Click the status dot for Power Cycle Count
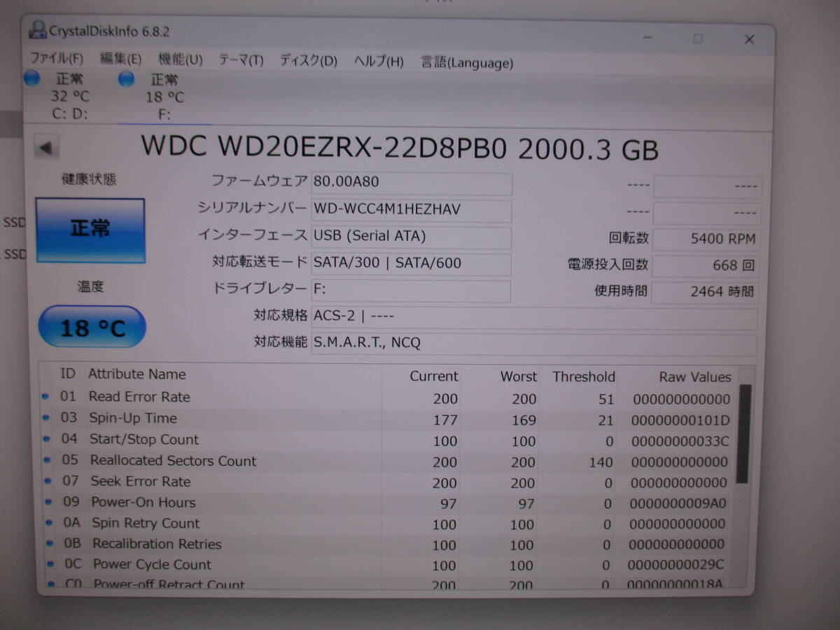840x630 pixels. click(x=50, y=563)
